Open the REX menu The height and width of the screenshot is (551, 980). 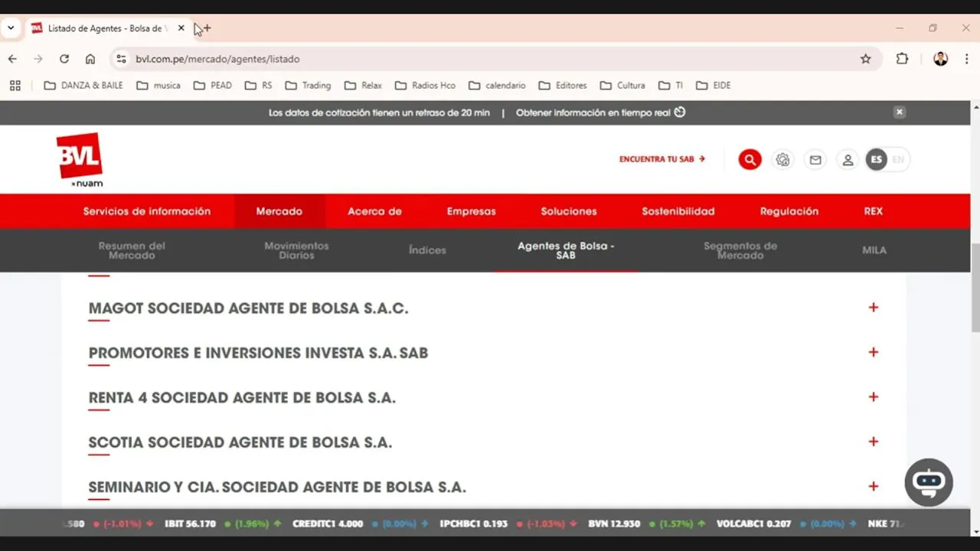(x=874, y=211)
